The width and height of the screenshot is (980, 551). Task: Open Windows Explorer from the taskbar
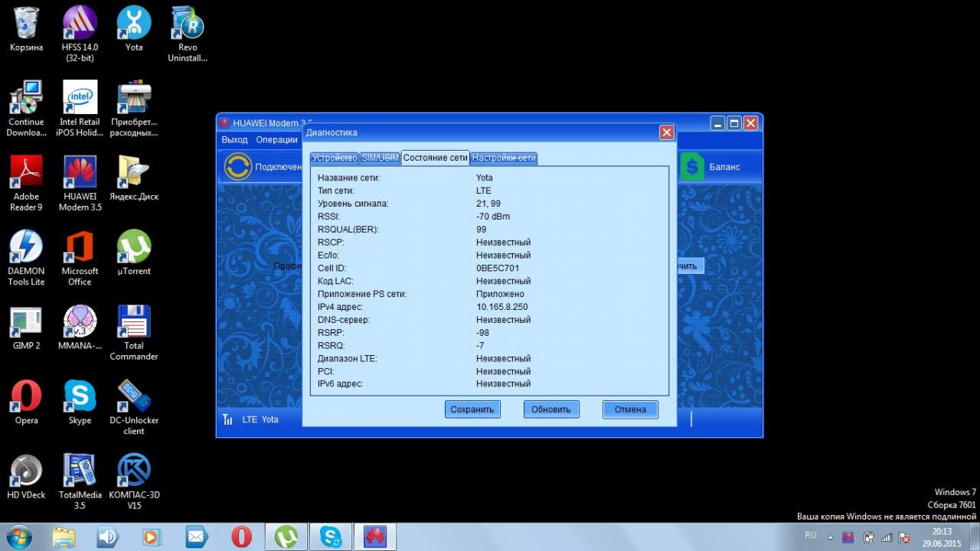64,537
